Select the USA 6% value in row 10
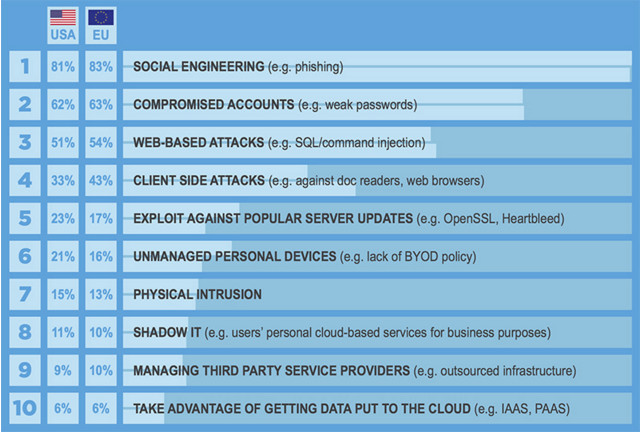Image resolution: width=640 pixels, height=432 pixels. [63, 408]
